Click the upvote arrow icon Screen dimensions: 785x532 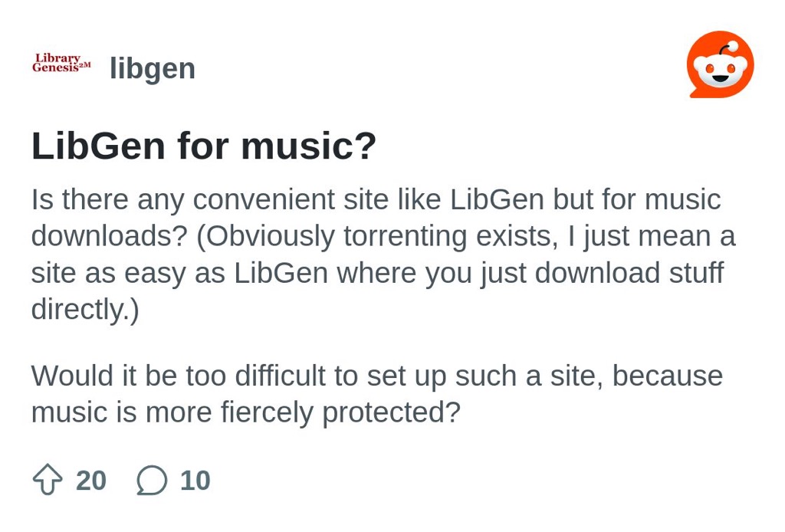pos(48,480)
